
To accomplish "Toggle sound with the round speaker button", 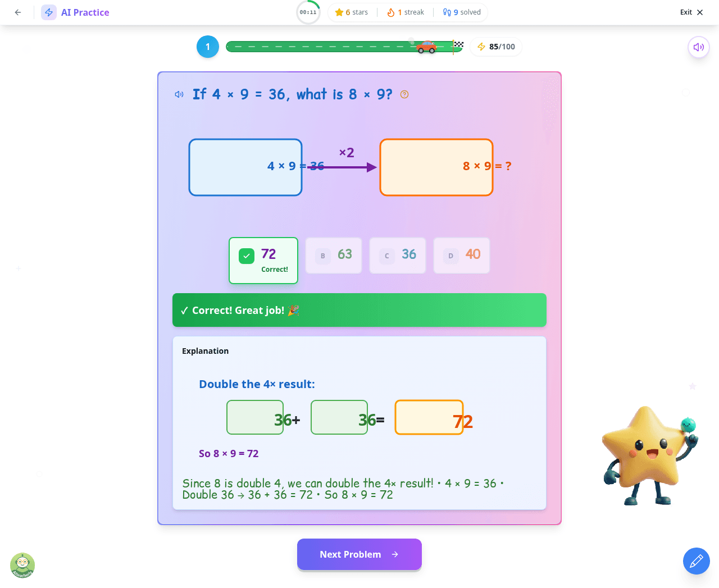I will [699, 47].
